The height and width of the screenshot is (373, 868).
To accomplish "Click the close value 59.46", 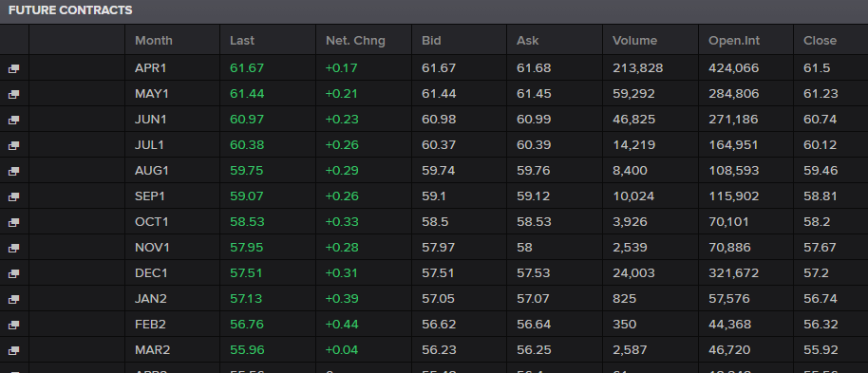I will tap(821, 171).
